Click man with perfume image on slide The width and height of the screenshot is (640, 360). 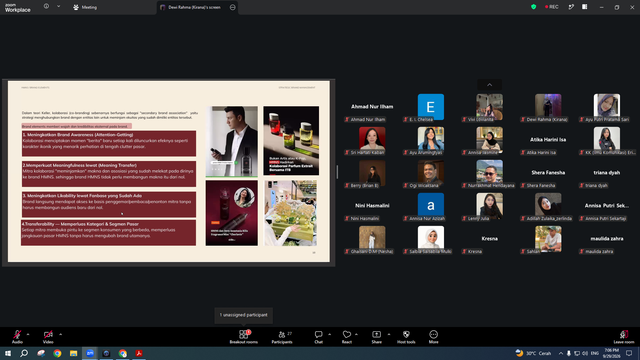click(231, 141)
